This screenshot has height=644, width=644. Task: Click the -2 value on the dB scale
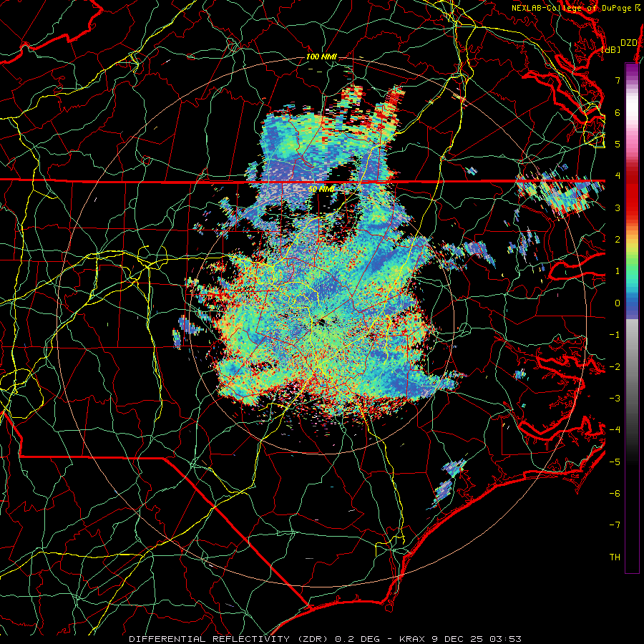pos(615,367)
